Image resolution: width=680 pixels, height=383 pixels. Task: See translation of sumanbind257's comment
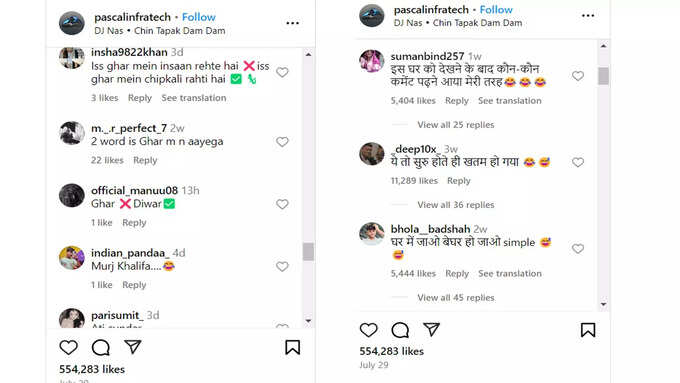point(510,101)
